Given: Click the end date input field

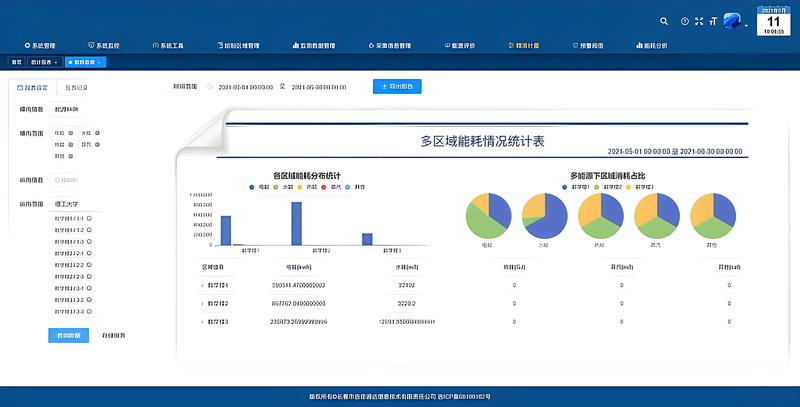Looking at the screenshot, I should pyautogui.click(x=319, y=87).
